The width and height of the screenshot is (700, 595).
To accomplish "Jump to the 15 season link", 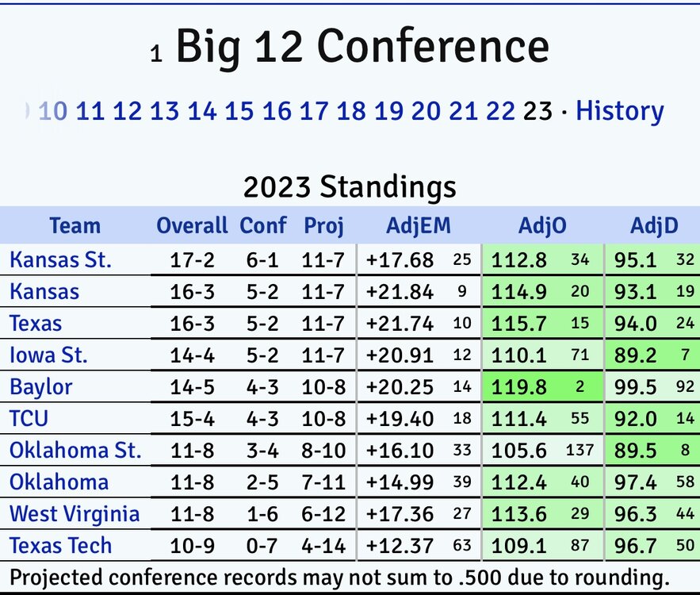I will (x=239, y=111).
